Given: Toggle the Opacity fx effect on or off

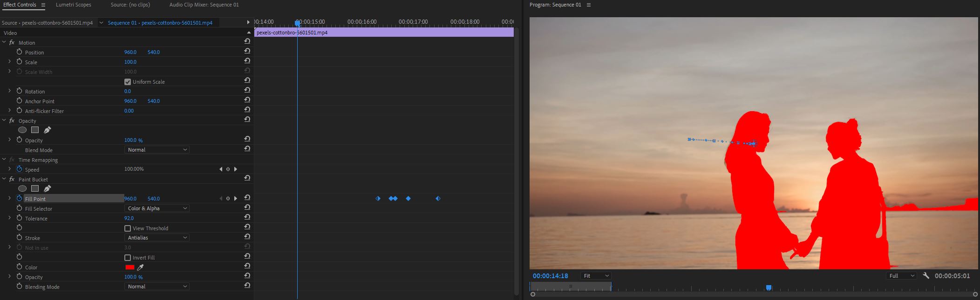Looking at the screenshot, I should tap(12, 120).
